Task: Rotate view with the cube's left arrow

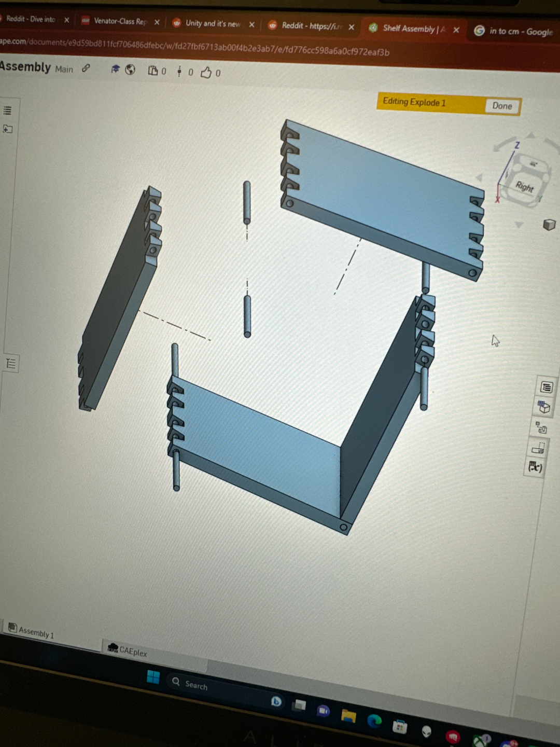Action: [479, 178]
